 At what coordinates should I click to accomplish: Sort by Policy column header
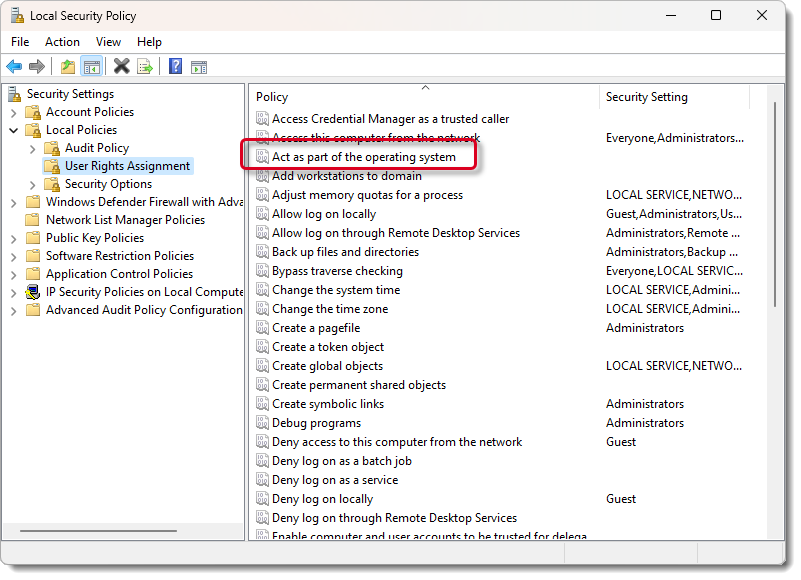click(272, 97)
